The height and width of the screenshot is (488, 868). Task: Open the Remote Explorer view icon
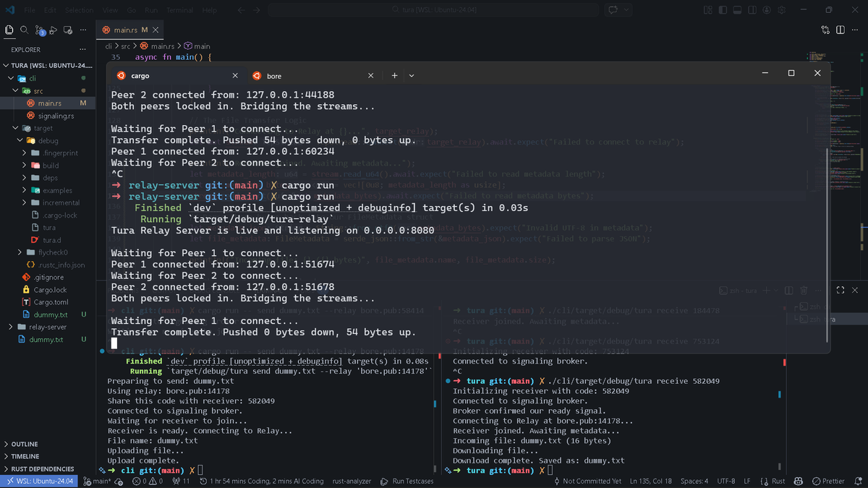point(67,30)
